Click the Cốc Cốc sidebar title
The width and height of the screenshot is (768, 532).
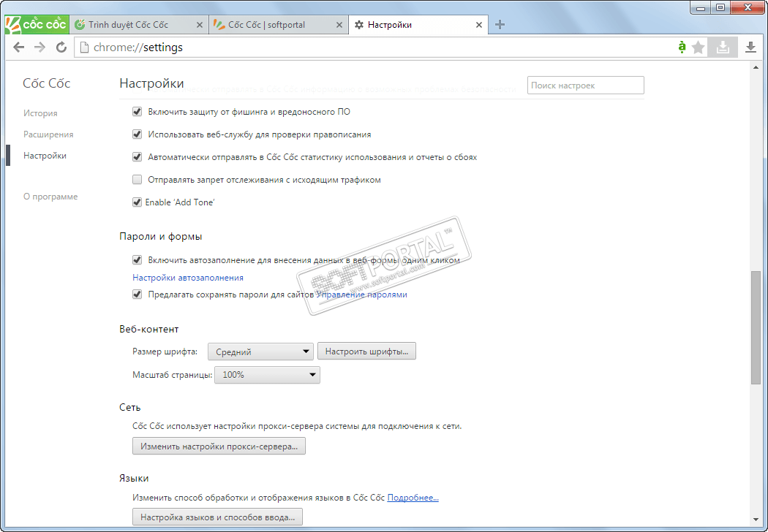click(x=47, y=83)
